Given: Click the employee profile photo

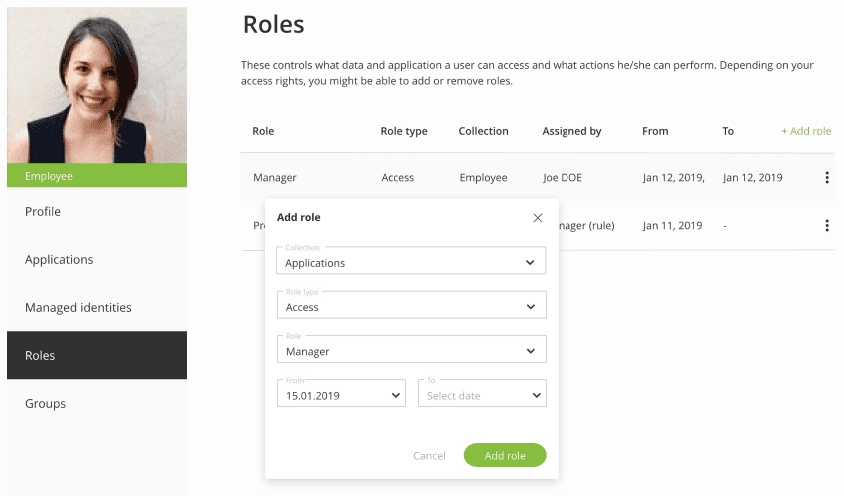Looking at the screenshot, I should point(97,85).
